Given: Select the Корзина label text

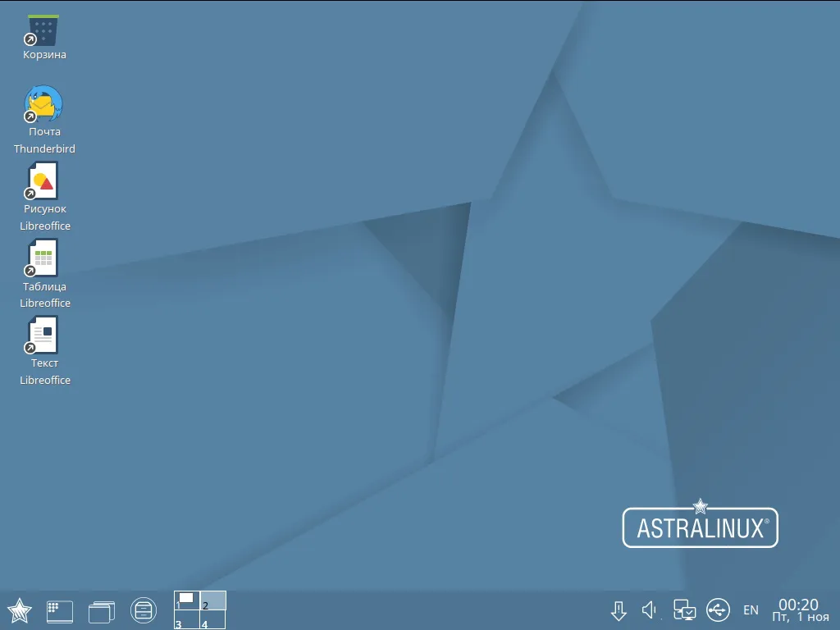Looking at the screenshot, I should [x=44, y=55].
